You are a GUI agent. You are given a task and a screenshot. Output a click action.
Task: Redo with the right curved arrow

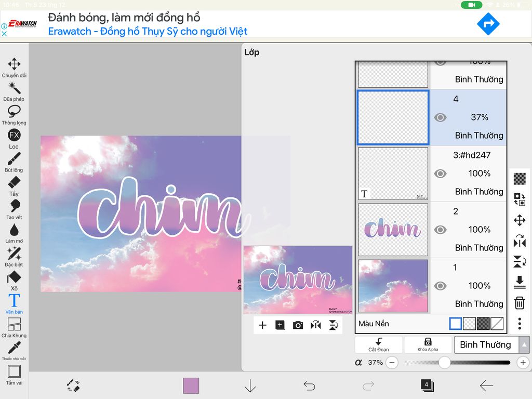[368, 386]
